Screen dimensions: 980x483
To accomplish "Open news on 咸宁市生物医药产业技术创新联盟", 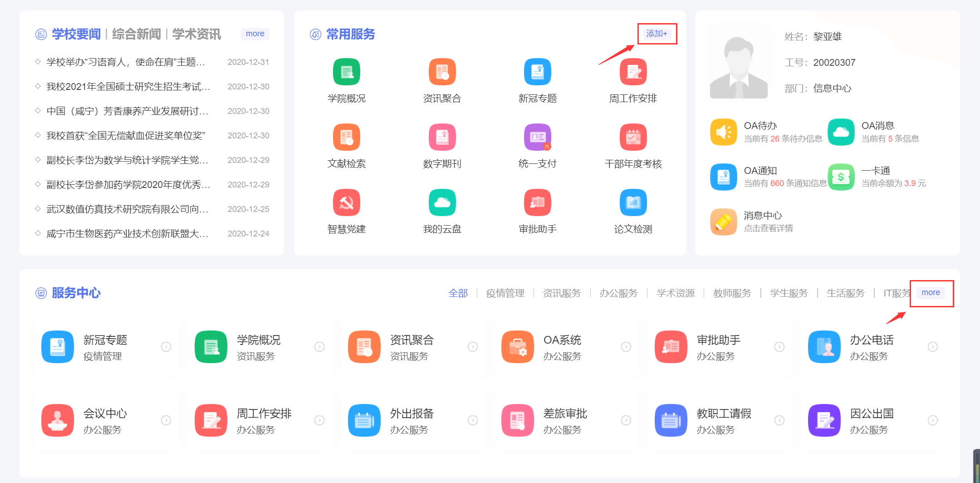I will (127, 234).
